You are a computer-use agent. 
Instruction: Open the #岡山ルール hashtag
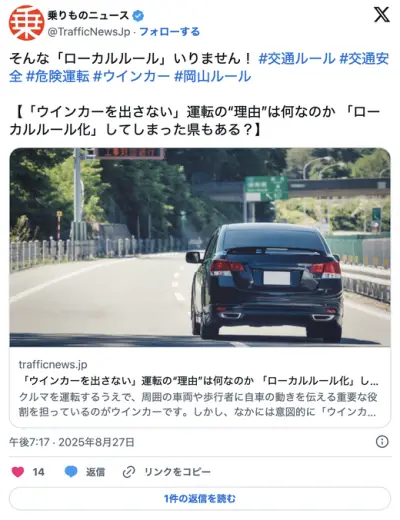tap(213, 77)
